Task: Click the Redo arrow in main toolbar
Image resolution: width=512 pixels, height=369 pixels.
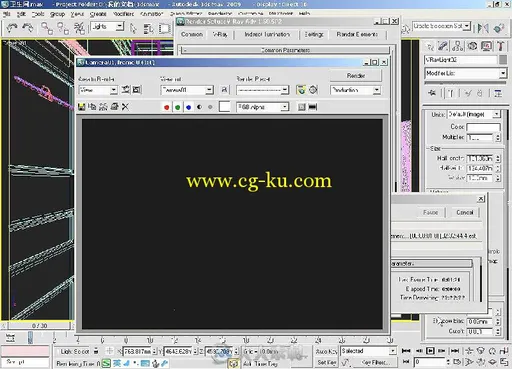Action: [28, 28]
